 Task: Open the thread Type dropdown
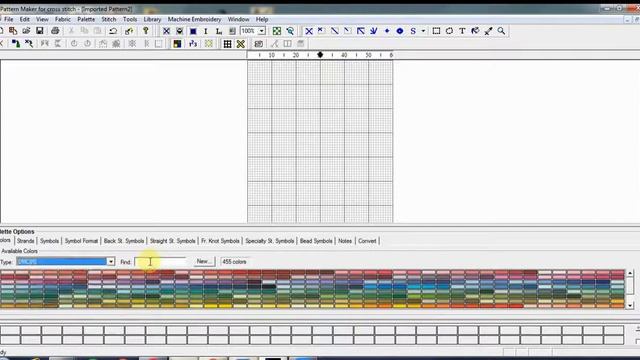[x=111, y=262]
